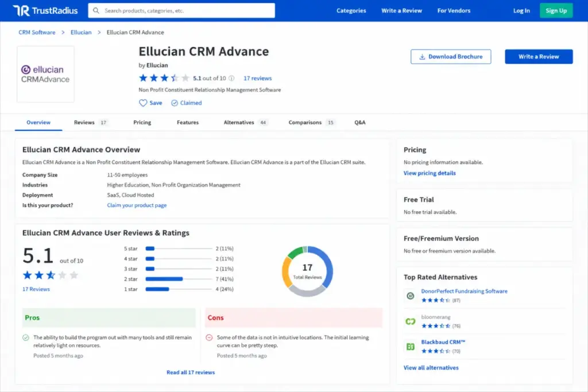Filter by the 4 star rating bar
This screenshot has width=588, height=392.
click(x=179, y=259)
